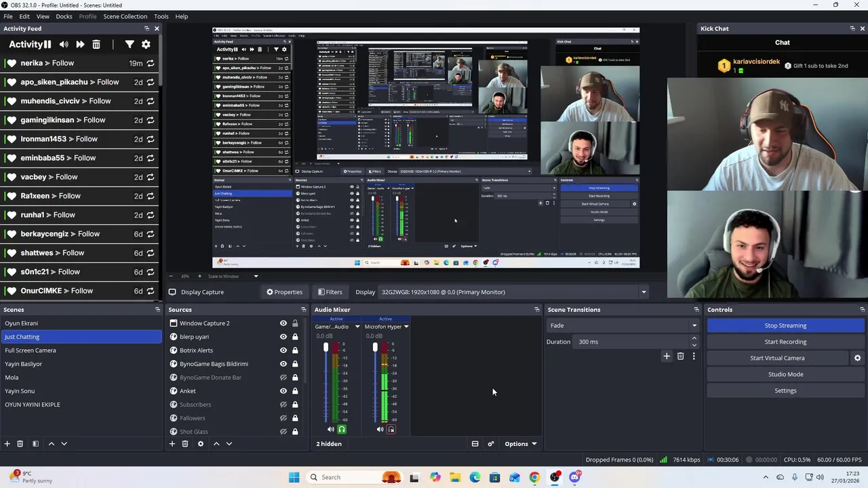
Task: Open the View menu
Action: [x=43, y=16]
